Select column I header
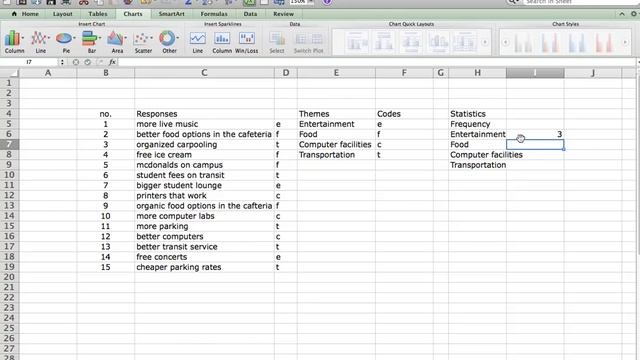The width and height of the screenshot is (640, 360). pyautogui.click(x=535, y=73)
